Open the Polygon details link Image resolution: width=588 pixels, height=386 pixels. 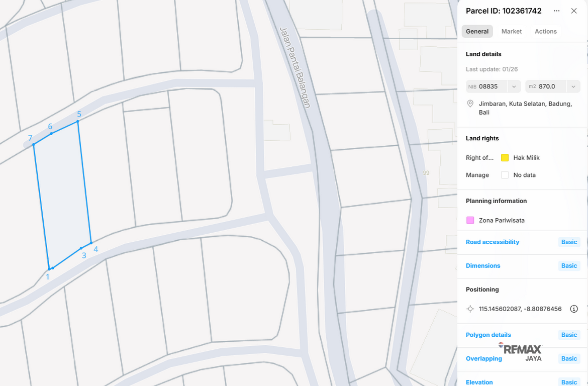coord(488,335)
